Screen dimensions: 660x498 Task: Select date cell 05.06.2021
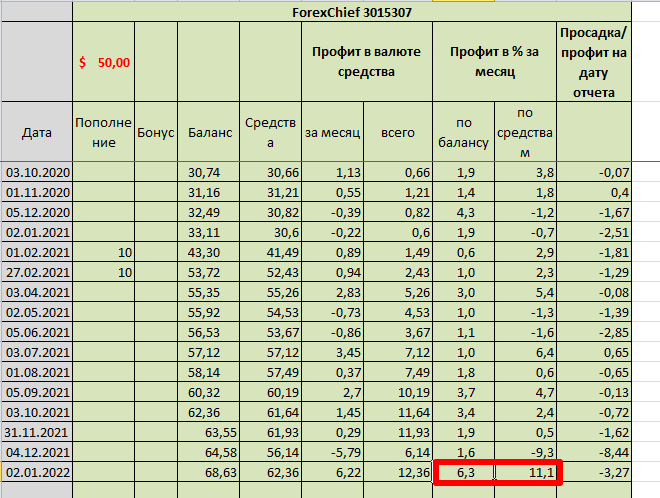click(x=37, y=332)
